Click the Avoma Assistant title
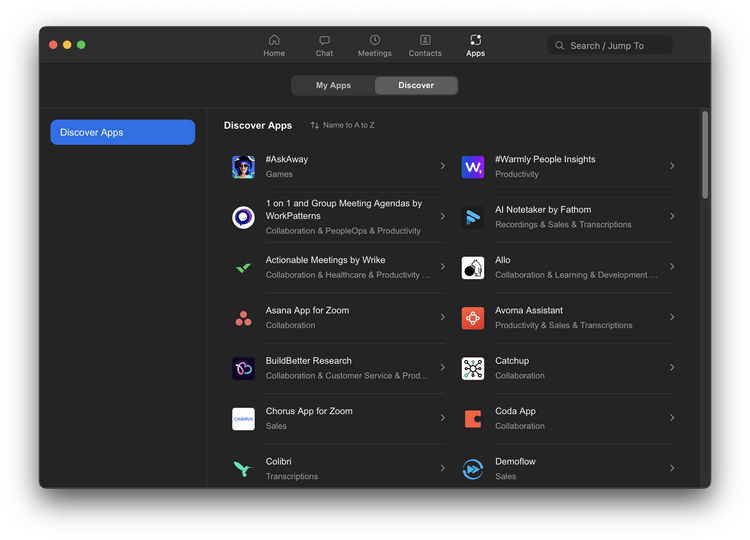This screenshot has width=750, height=540. [529, 310]
